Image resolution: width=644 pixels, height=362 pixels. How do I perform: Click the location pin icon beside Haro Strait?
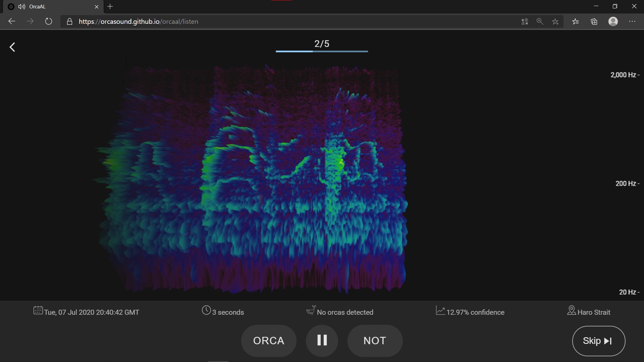pyautogui.click(x=571, y=310)
